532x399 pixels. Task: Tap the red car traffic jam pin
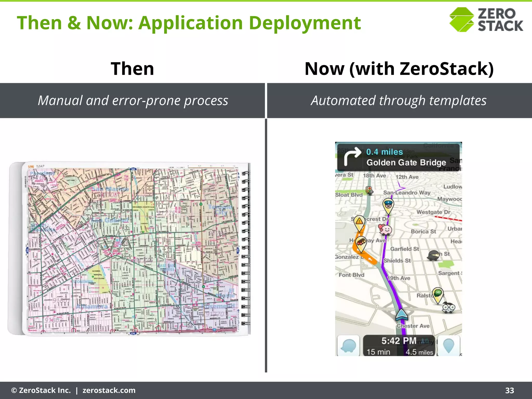pos(361,244)
